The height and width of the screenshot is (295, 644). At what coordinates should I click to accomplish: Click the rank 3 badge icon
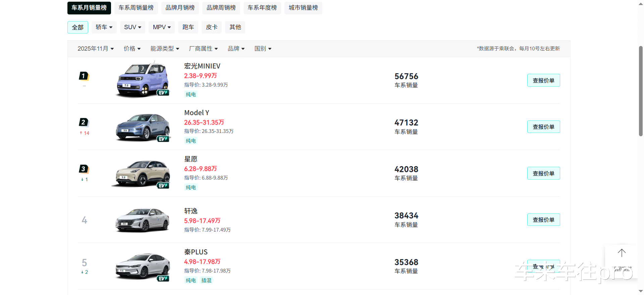tap(84, 169)
